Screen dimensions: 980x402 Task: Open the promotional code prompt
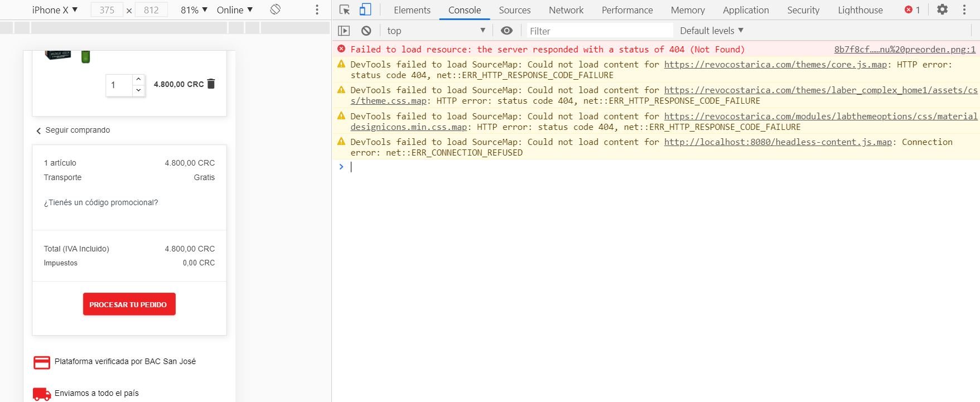[101, 202]
